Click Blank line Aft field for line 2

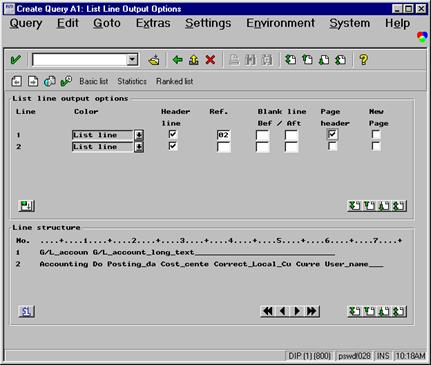point(291,147)
